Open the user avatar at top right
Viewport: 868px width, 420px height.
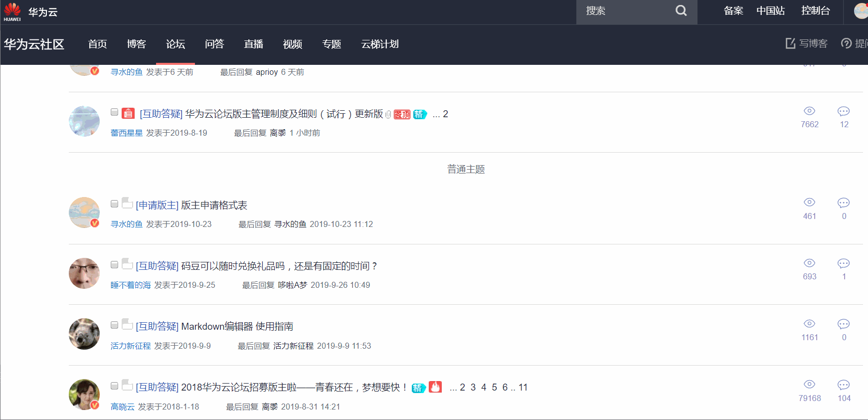tap(861, 10)
